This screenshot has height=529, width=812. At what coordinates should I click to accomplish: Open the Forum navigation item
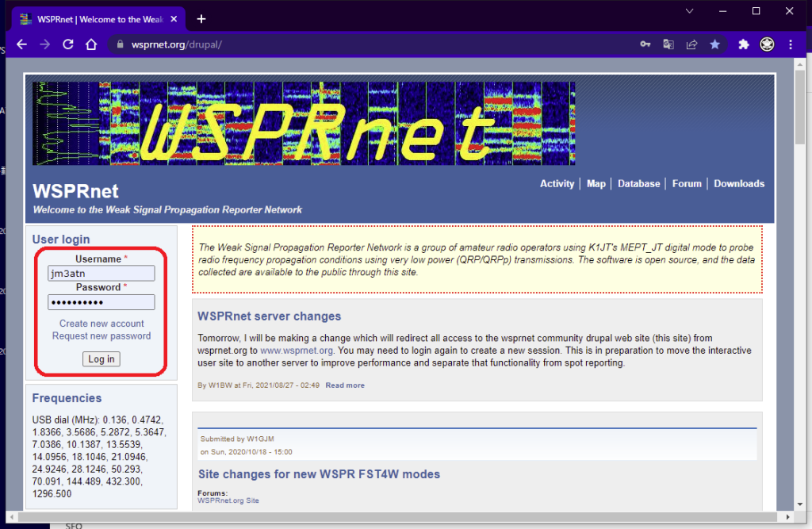687,183
